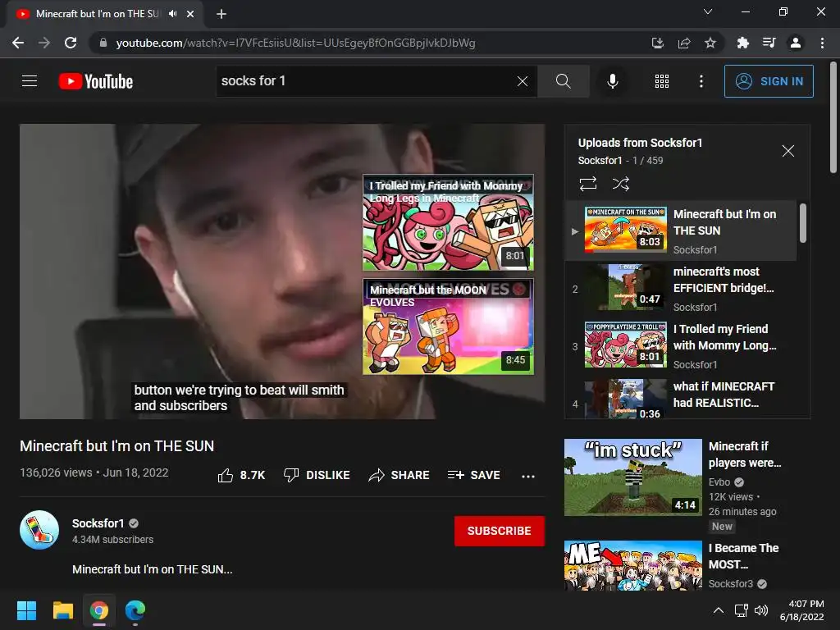Like the video with thumbs up
The height and width of the screenshot is (630, 840).
[241, 475]
